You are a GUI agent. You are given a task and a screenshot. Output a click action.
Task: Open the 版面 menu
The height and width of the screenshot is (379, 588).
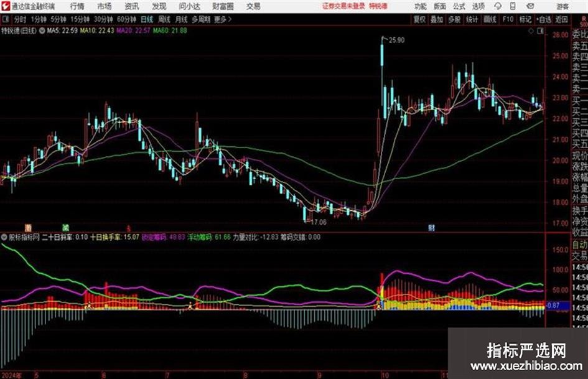[440, 6]
